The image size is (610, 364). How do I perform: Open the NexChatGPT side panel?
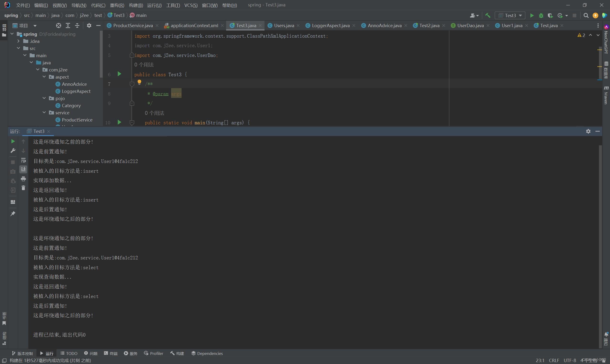tap(606, 39)
